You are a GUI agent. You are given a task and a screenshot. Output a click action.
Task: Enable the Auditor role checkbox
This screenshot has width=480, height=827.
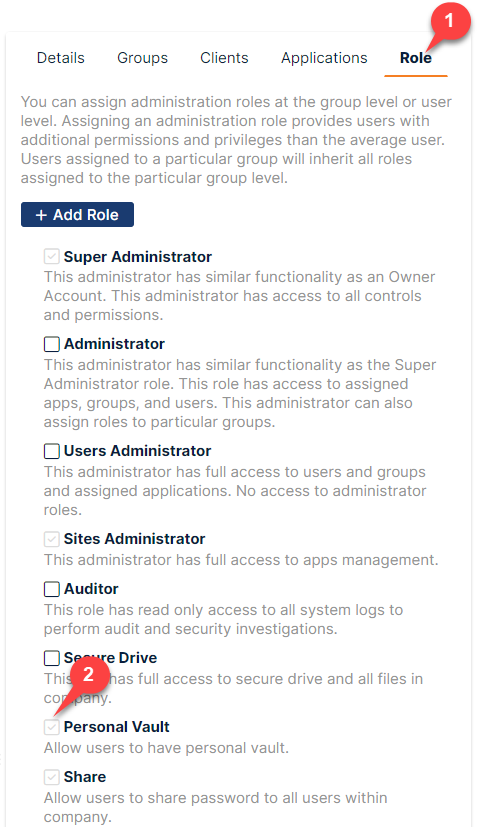52,589
